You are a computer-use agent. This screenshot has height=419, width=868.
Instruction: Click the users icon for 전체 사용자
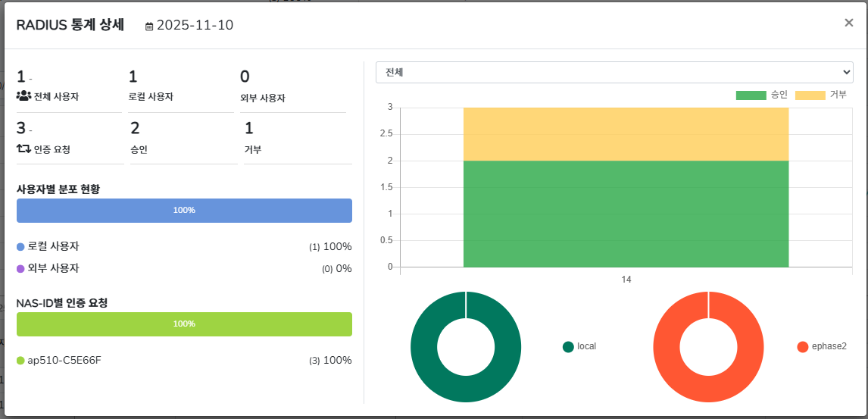(x=23, y=96)
